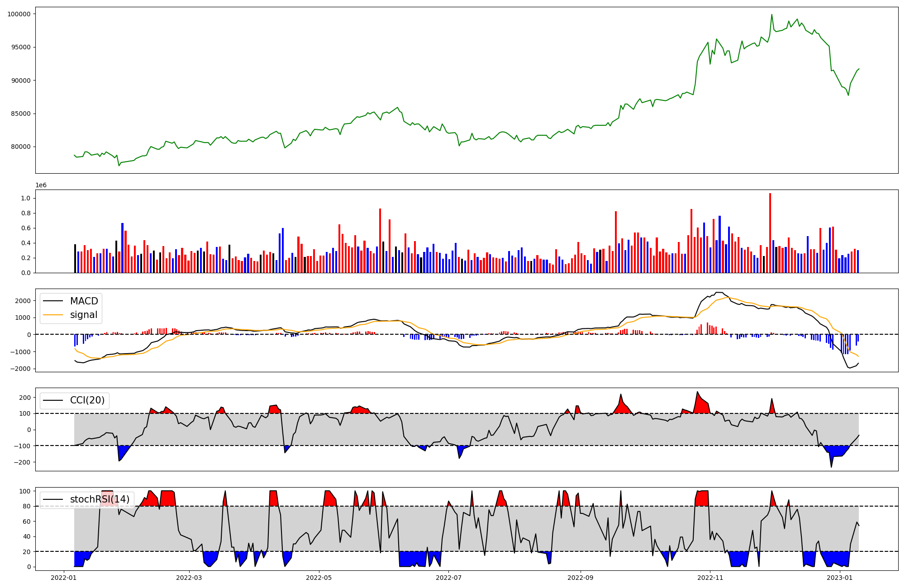Click the 0.8 tick on the volume axis
Image resolution: width=905 pixels, height=588 pixels.
click(26, 213)
